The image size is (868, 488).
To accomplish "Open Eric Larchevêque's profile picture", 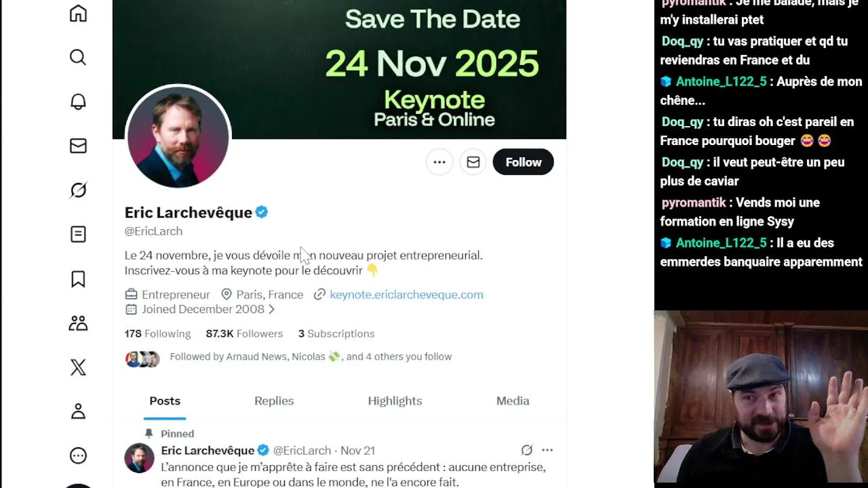I will click(178, 137).
